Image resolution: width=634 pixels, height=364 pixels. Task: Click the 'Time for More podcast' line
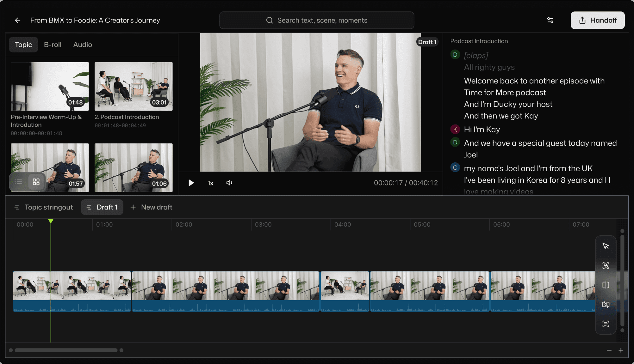pyautogui.click(x=505, y=93)
